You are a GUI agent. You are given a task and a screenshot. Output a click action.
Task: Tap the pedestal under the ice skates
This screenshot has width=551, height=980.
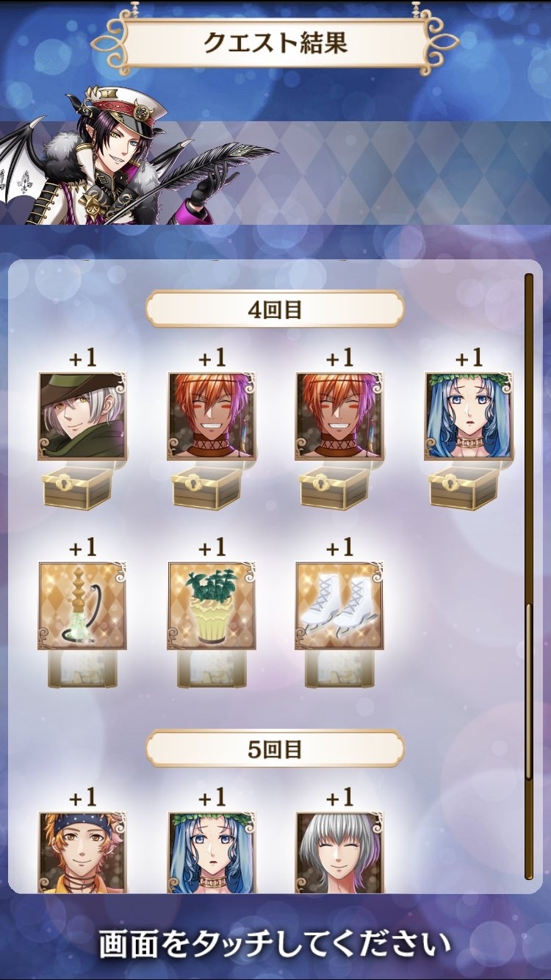pyautogui.click(x=340, y=669)
